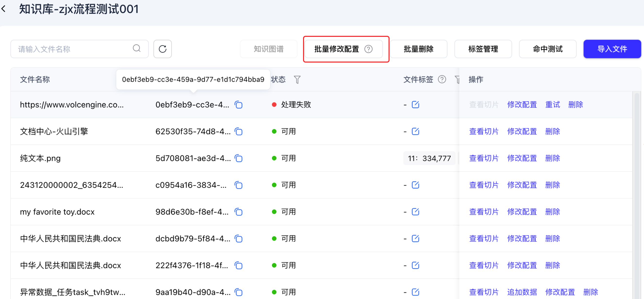Click 重试 for the failed file
Screen dimensions: 644x299
coord(552,105)
